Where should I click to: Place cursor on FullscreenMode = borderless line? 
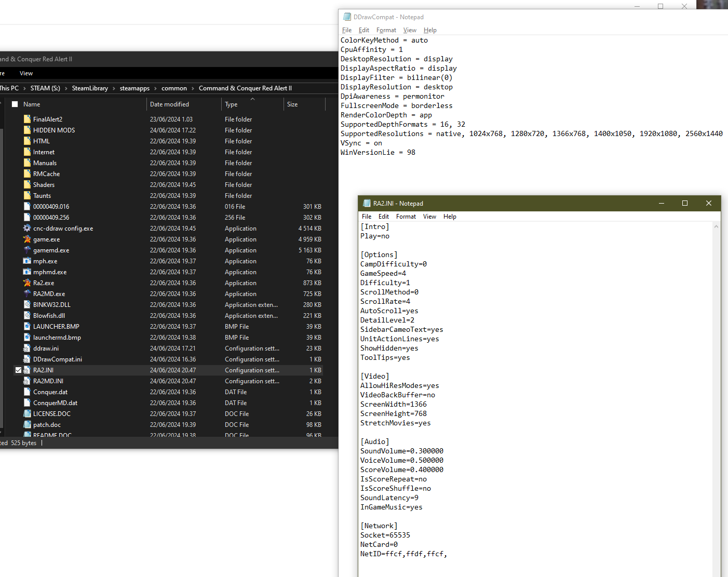[x=397, y=105]
